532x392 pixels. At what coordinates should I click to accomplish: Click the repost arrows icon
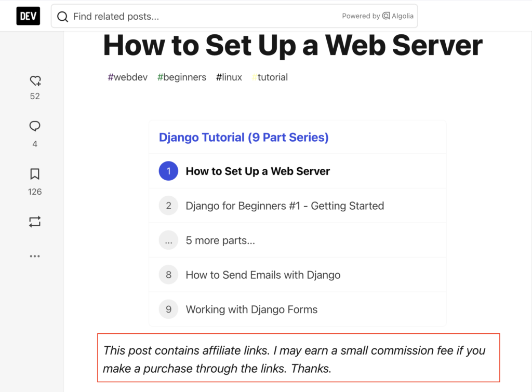click(34, 222)
